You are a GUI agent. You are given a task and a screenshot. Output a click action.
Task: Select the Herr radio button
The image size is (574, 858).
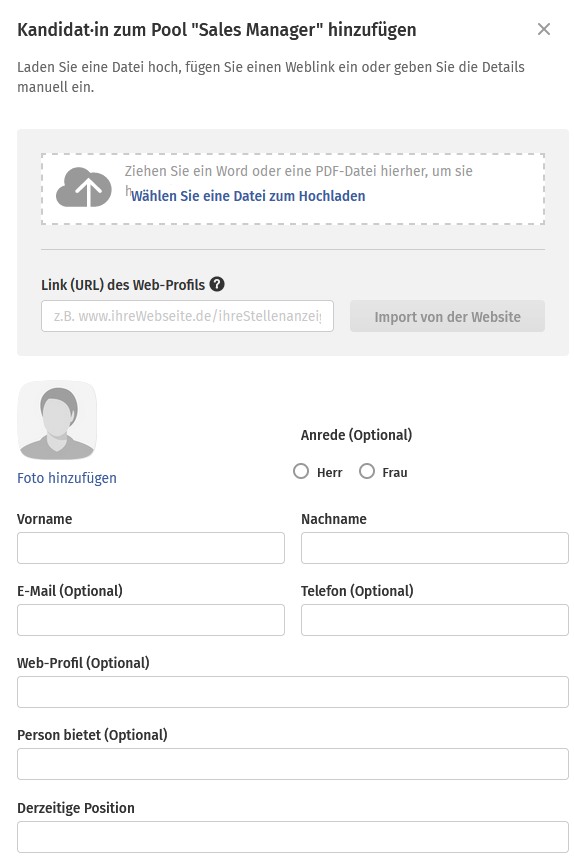pyautogui.click(x=301, y=471)
